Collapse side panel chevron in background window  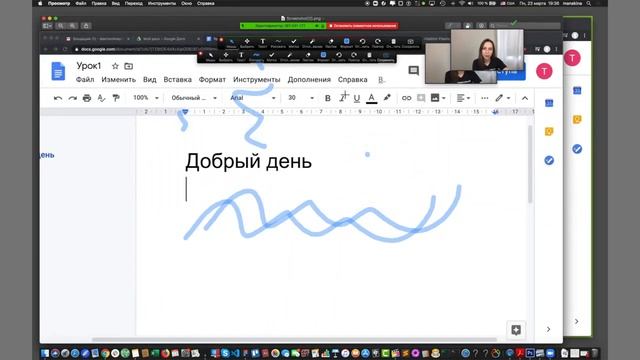pos(576,321)
